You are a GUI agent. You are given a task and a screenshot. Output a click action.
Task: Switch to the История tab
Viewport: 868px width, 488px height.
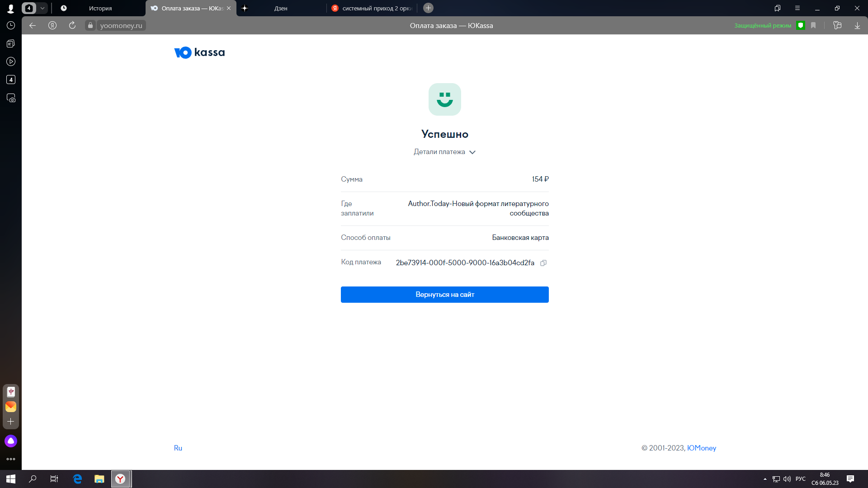click(x=100, y=8)
